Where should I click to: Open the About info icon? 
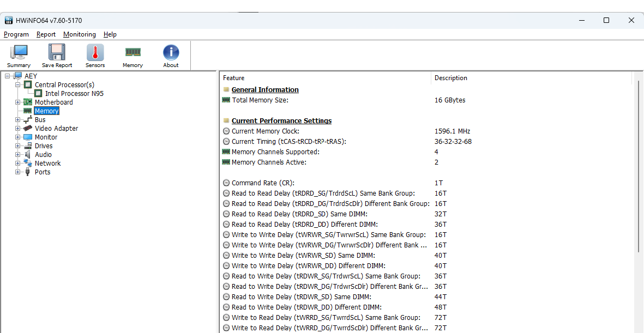coord(171,52)
